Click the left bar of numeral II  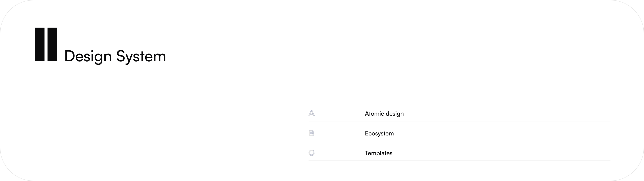(x=39, y=44)
